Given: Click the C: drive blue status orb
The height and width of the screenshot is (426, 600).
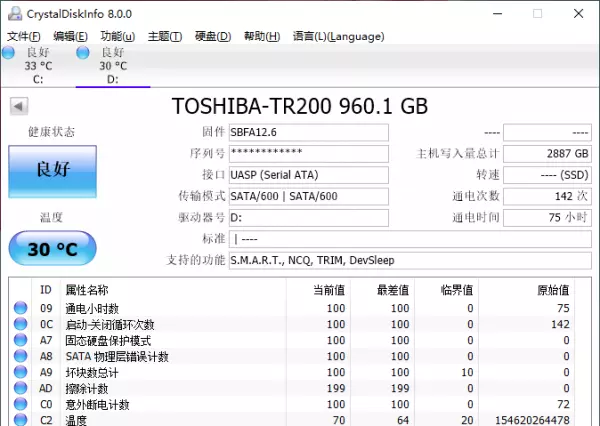Looking at the screenshot, I should [8, 53].
